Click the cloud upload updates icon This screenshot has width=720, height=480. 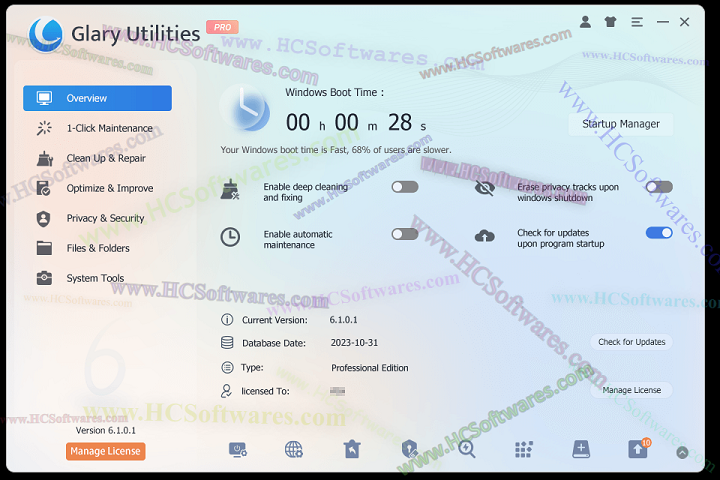tap(484, 236)
